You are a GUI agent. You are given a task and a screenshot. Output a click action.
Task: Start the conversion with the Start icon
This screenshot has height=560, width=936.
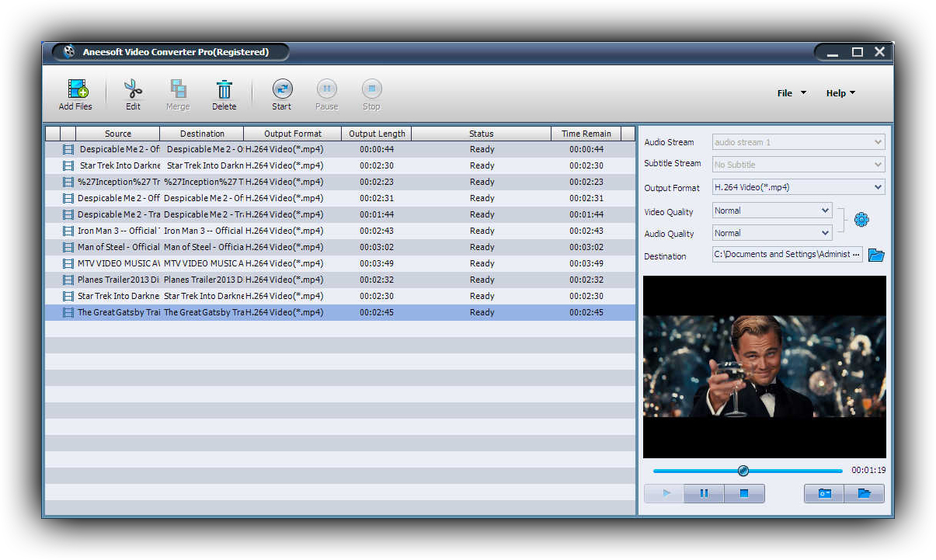[282, 89]
